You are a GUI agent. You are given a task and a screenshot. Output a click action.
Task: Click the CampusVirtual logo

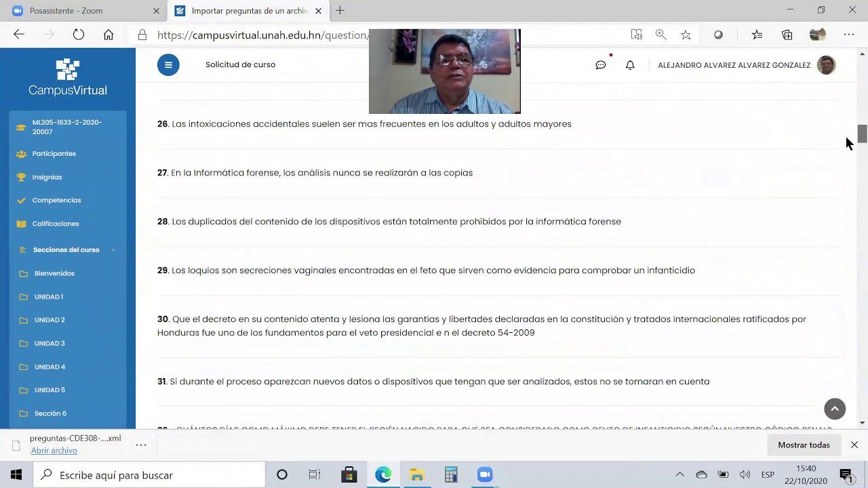pos(68,77)
